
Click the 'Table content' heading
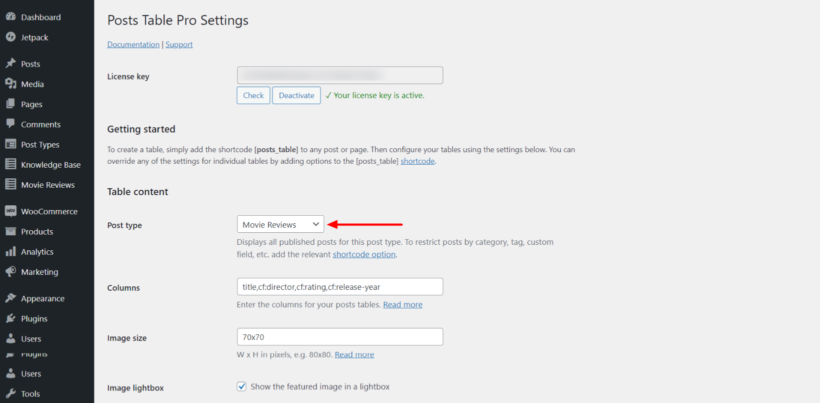(x=138, y=192)
